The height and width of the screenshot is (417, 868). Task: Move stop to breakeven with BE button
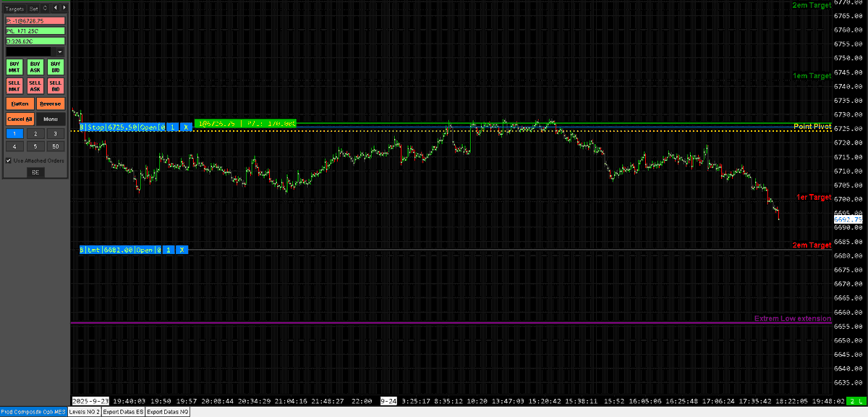click(x=35, y=172)
